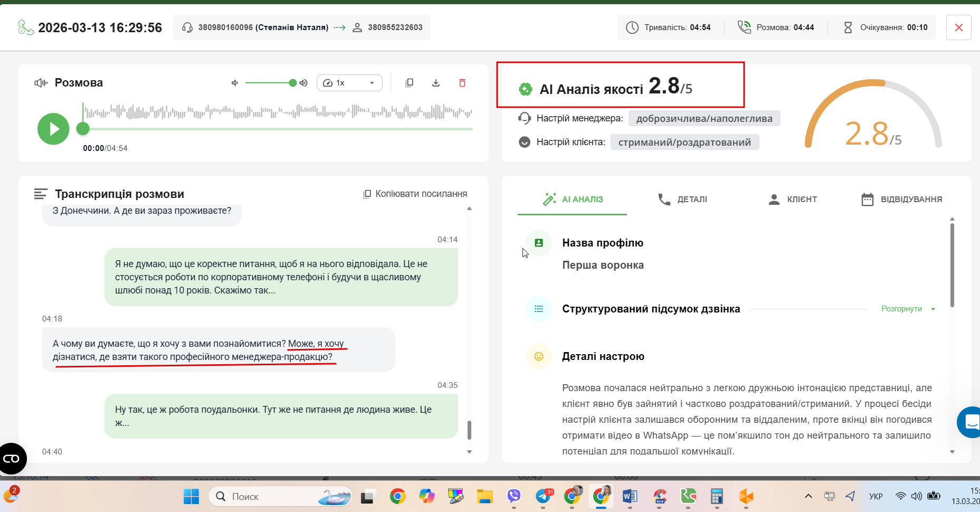Image resolution: width=980 pixels, height=512 pixels.
Task: Click the loud speaker volume icon
Action: (x=303, y=83)
